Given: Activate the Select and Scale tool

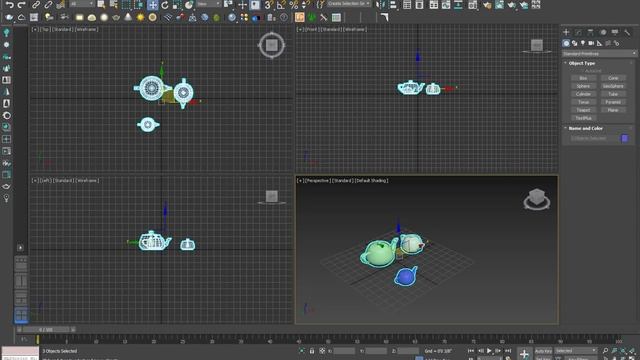Looking at the screenshot, I should tap(176, 5).
